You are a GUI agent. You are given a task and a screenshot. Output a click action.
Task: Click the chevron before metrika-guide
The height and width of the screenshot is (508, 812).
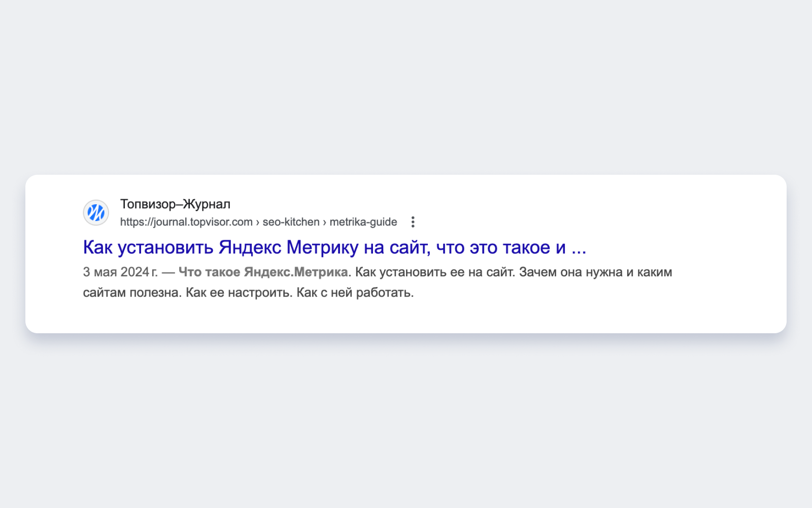tap(324, 221)
